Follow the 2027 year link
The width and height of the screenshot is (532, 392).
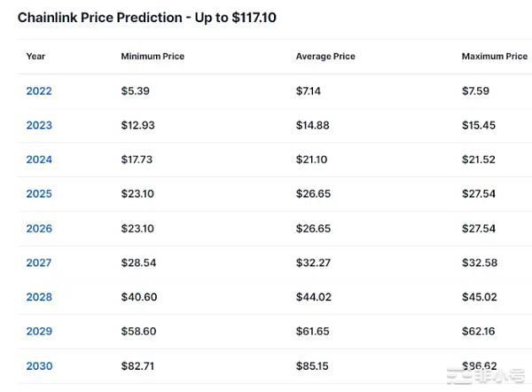[39, 263]
